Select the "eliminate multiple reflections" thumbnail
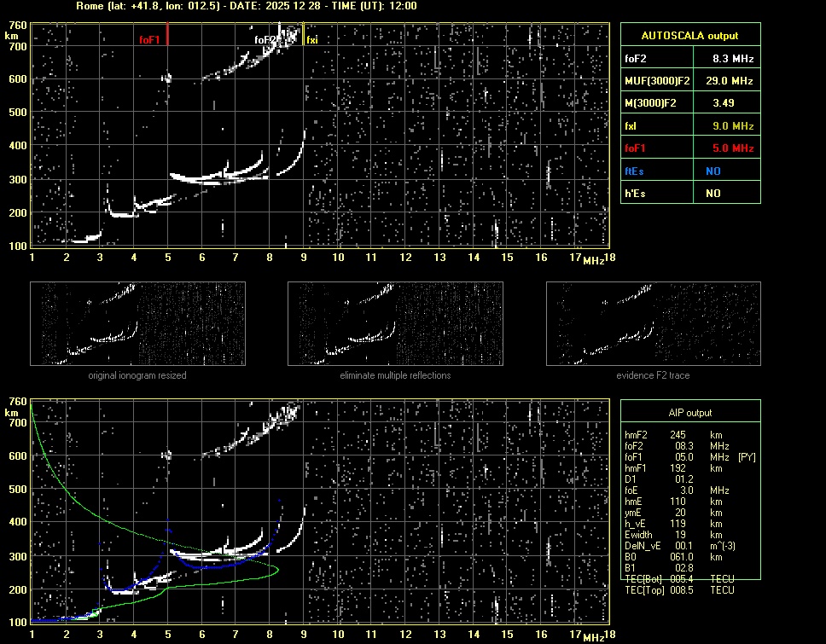826x644 pixels. [395, 322]
